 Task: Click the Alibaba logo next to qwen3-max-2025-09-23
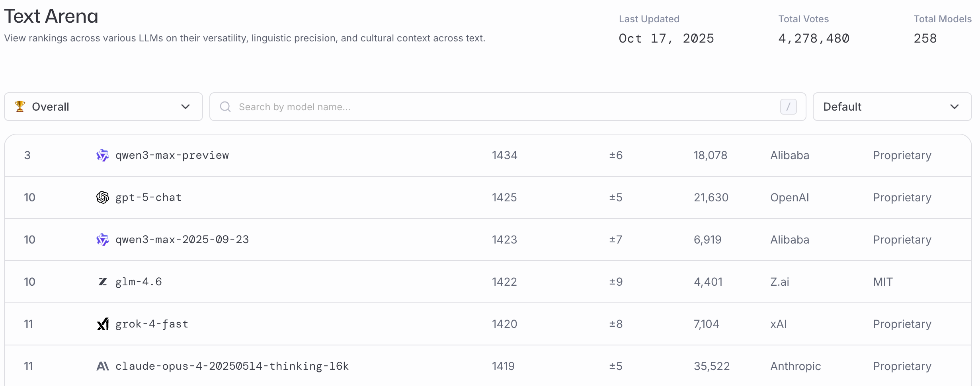tap(103, 240)
